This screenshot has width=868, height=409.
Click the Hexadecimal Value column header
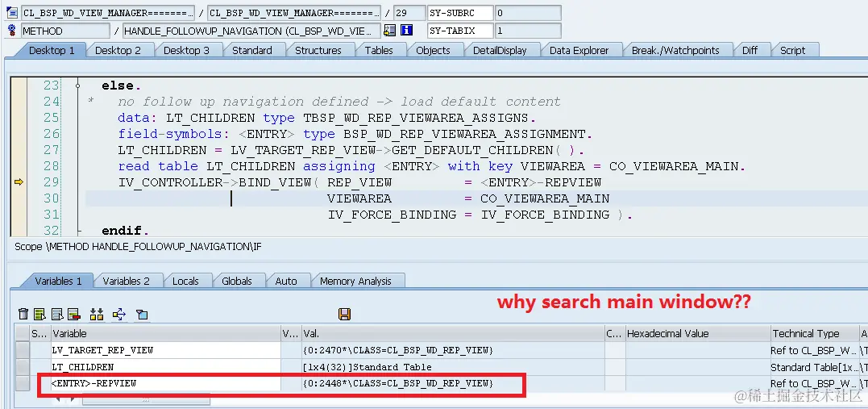click(697, 334)
